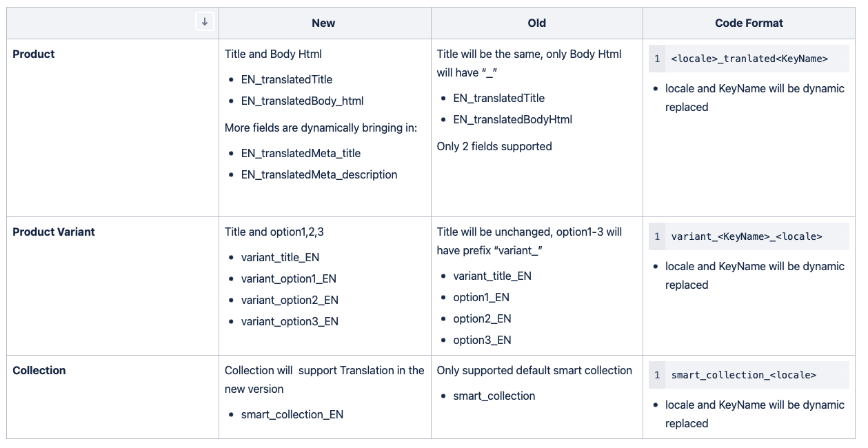The image size is (868, 448).
Task: Click line number 1 of Product code block
Action: coord(657,59)
